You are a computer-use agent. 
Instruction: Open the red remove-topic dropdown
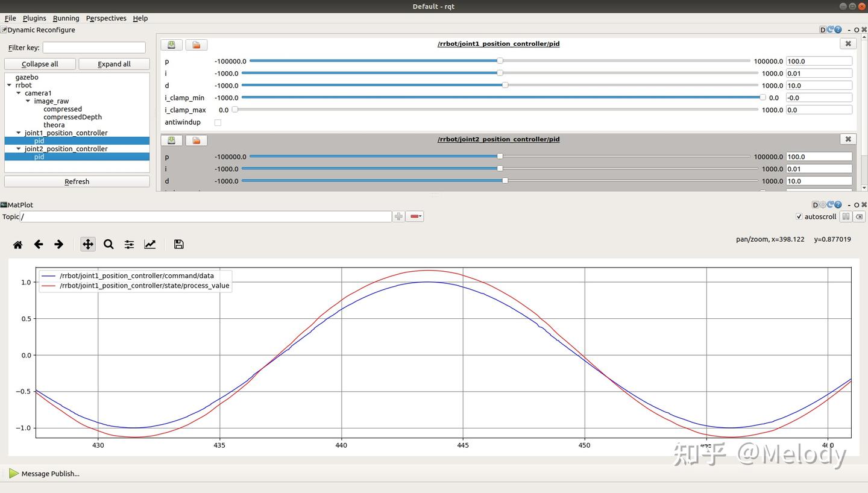click(x=415, y=216)
